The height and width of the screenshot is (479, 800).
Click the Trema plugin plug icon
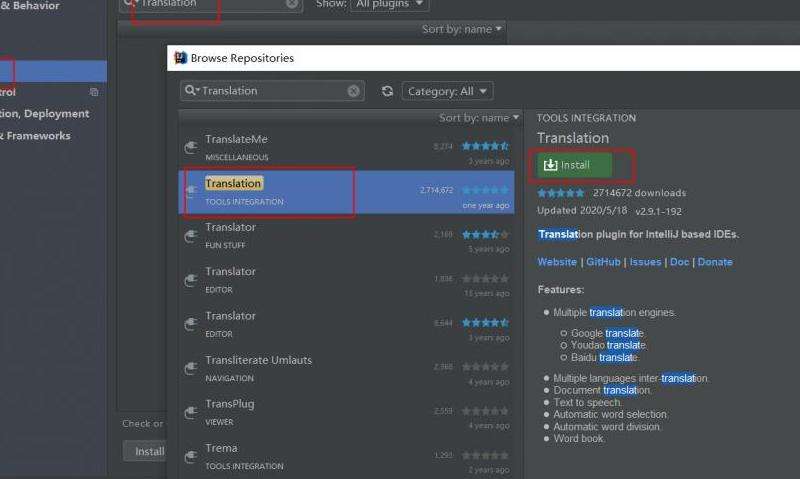click(191, 457)
